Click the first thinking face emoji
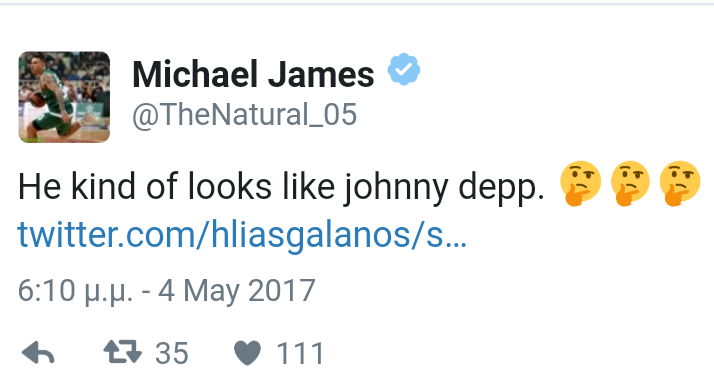Screen dimensions: 714x375 click(x=580, y=184)
